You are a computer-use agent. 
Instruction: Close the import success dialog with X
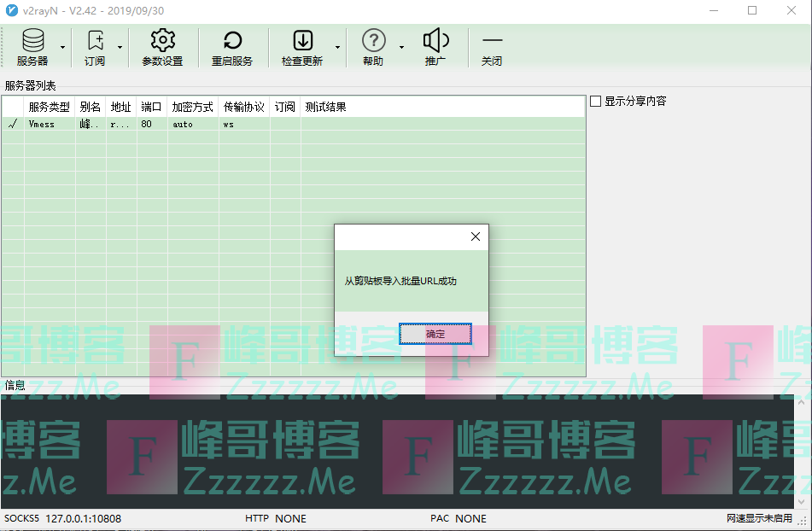[476, 236]
